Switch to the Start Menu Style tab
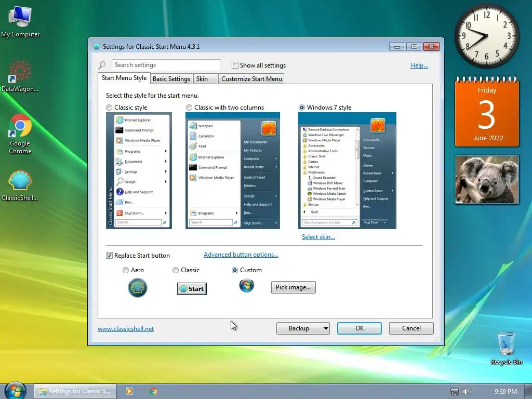 (x=124, y=78)
